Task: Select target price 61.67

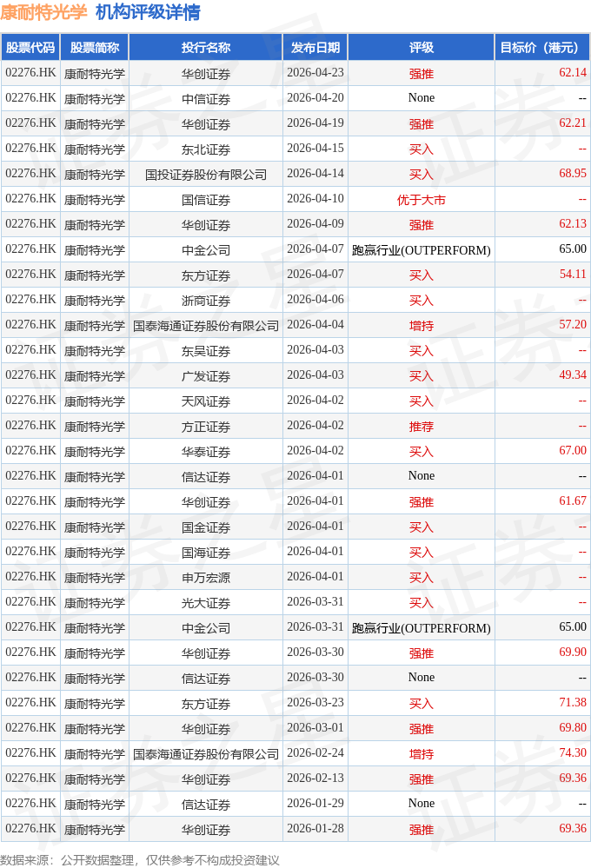Action: pyautogui.click(x=573, y=501)
